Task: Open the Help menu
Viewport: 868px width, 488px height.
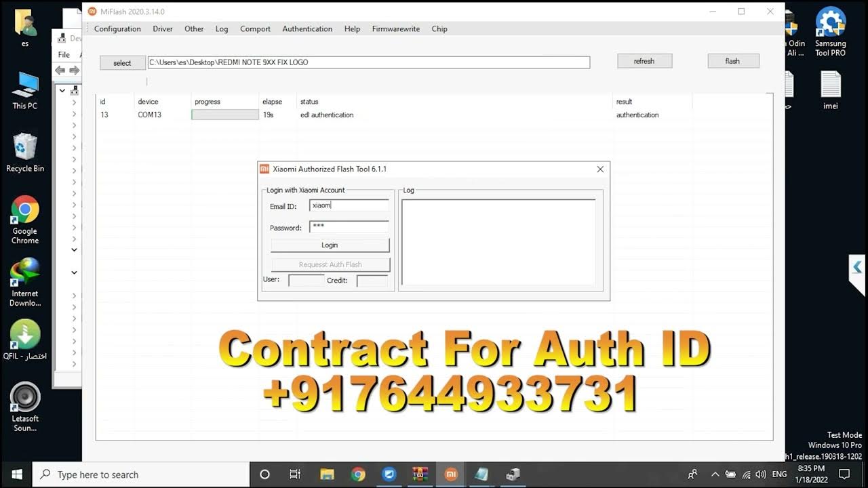Action: pos(352,29)
